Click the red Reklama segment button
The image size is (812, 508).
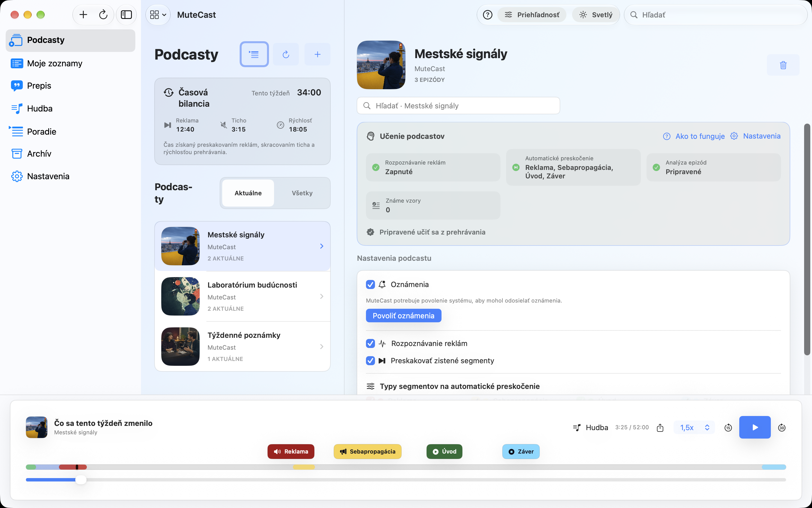click(291, 452)
